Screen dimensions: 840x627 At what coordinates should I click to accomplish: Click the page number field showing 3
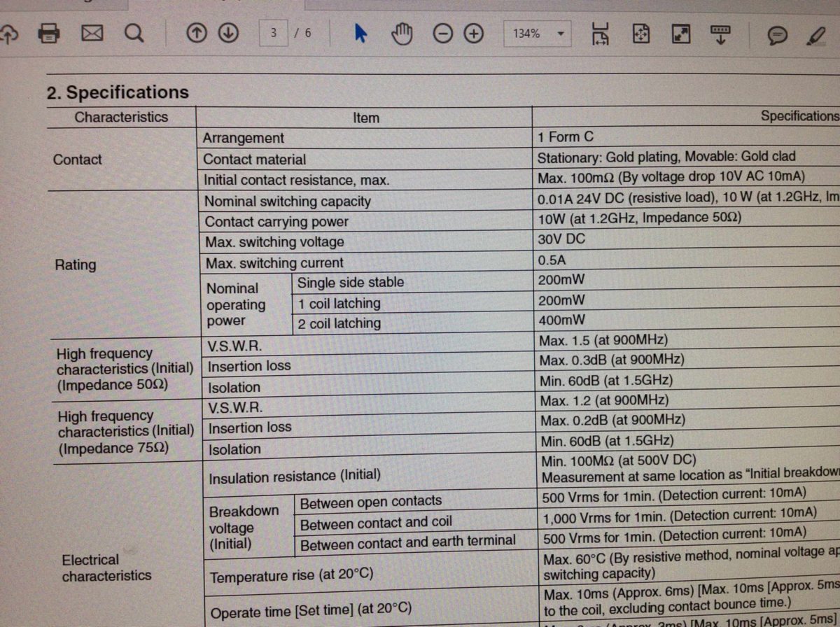[274, 33]
